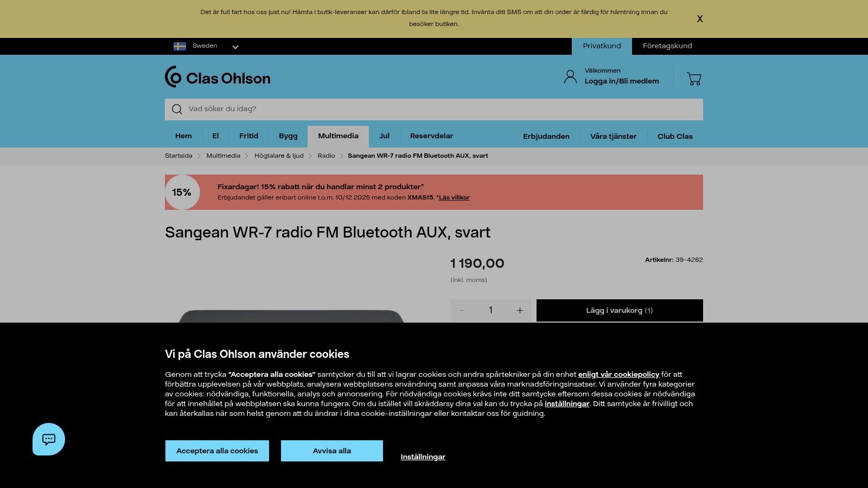Click the search magnifier icon

pyautogui.click(x=177, y=109)
